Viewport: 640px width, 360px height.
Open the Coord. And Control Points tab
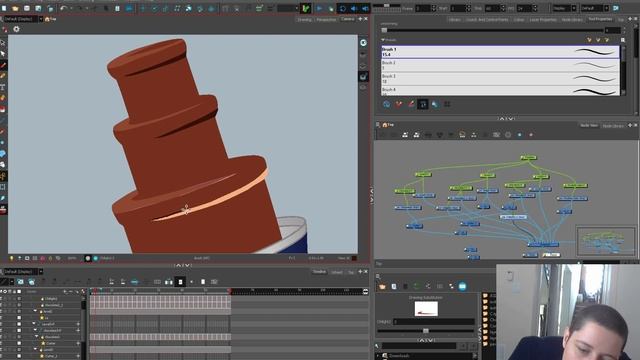pos(487,19)
